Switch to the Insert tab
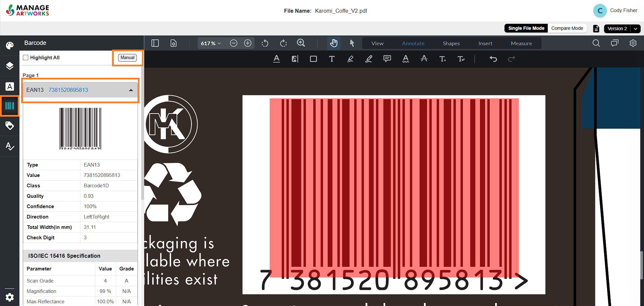Image resolution: width=644 pixels, height=306 pixels. [x=485, y=43]
